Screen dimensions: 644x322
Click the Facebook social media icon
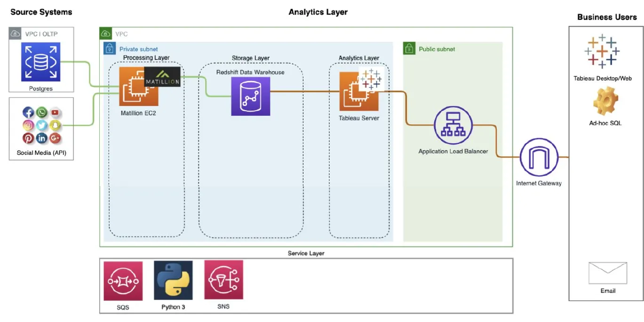click(x=28, y=113)
